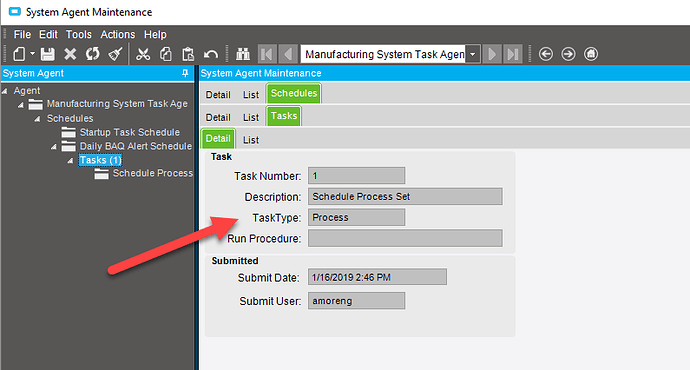Open search with the binoculars icon
The width and height of the screenshot is (690, 370).
point(243,54)
